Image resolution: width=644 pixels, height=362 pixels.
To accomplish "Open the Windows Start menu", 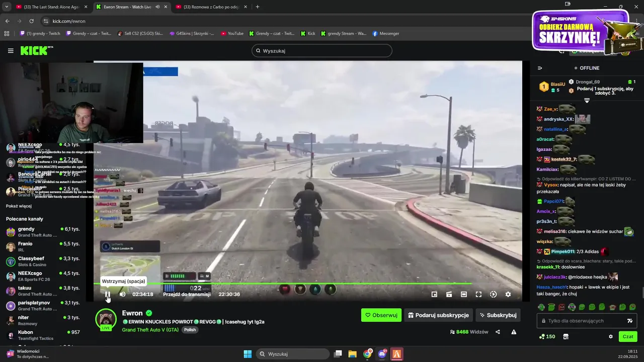I will pos(248,354).
